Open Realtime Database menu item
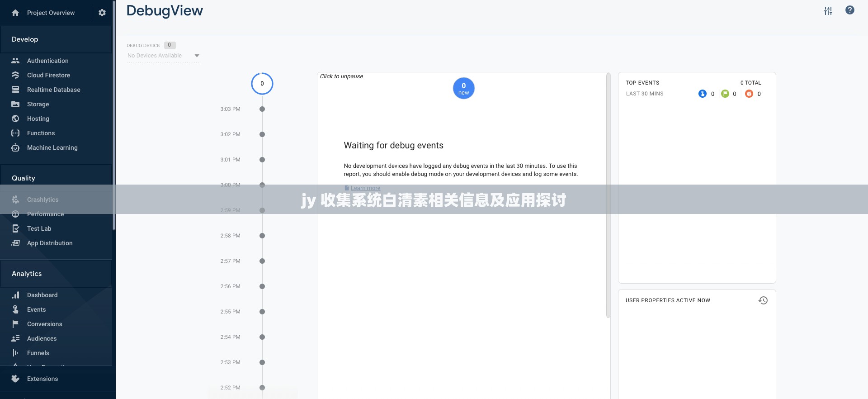The width and height of the screenshot is (868, 399). click(54, 90)
